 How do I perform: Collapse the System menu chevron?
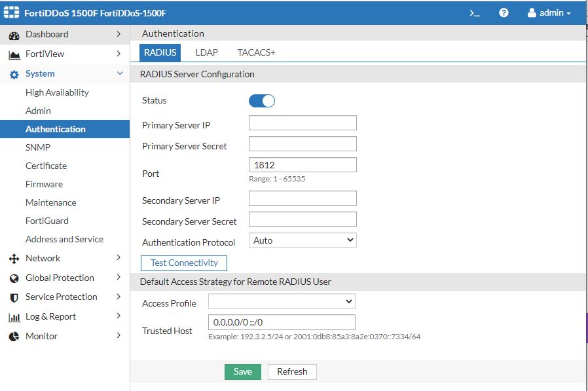click(x=120, y=73)
